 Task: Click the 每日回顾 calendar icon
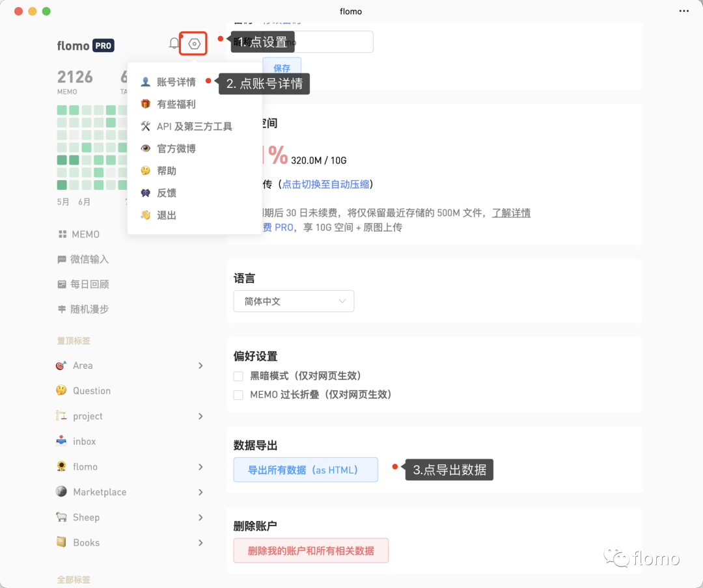(x=62, y=284)
